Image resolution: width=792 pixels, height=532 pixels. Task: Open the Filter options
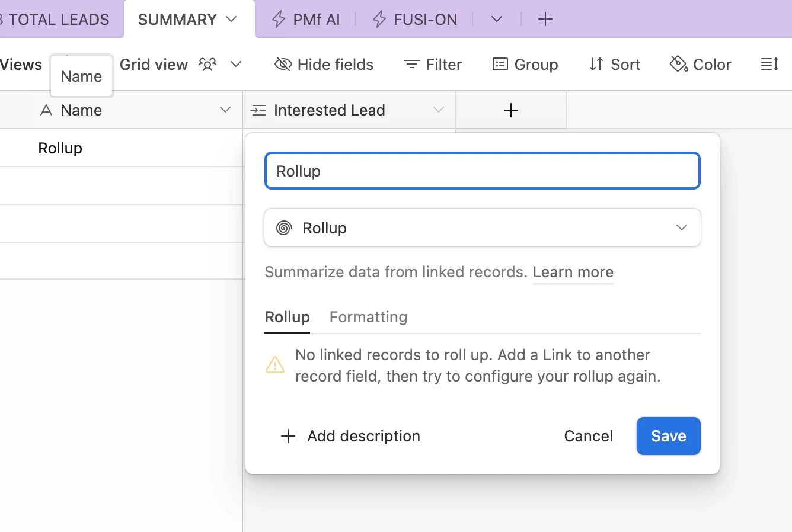tap(433, 65)
